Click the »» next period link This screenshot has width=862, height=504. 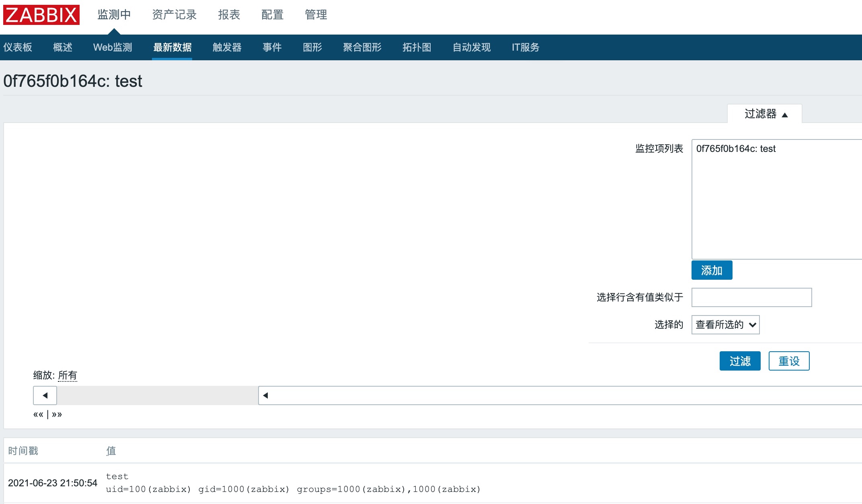pyautogui.click(x=57, y=414)
